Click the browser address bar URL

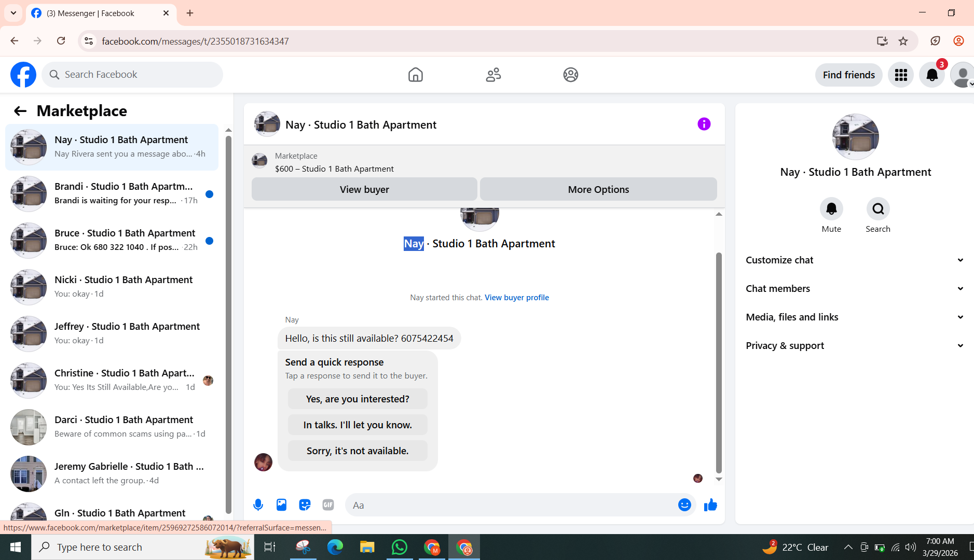coord(195,41)
